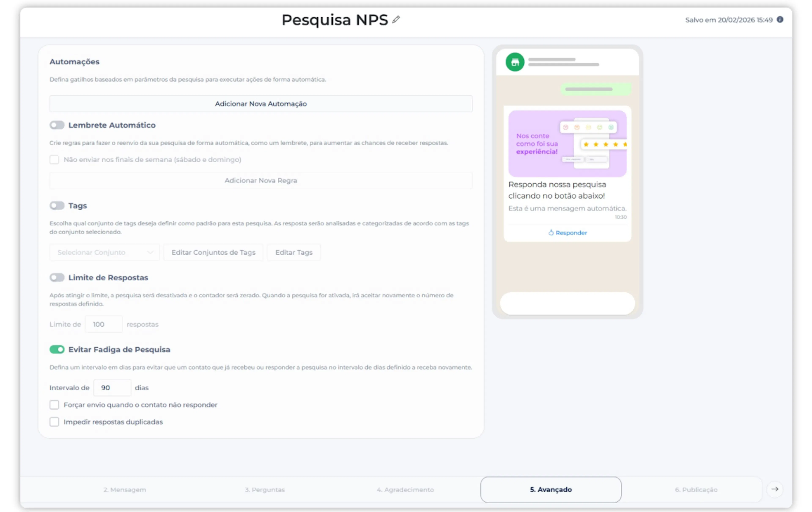The image size is (812, 512).
Task: Enable the Limite de Respostas switch
Action: [x=57, y=277]
